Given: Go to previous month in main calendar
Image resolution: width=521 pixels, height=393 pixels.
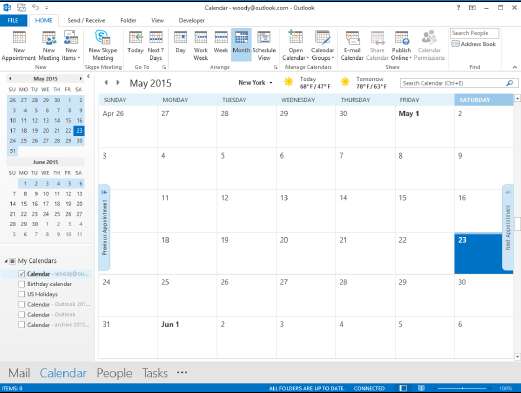Looking at the screenshot, I should point(106,82).
